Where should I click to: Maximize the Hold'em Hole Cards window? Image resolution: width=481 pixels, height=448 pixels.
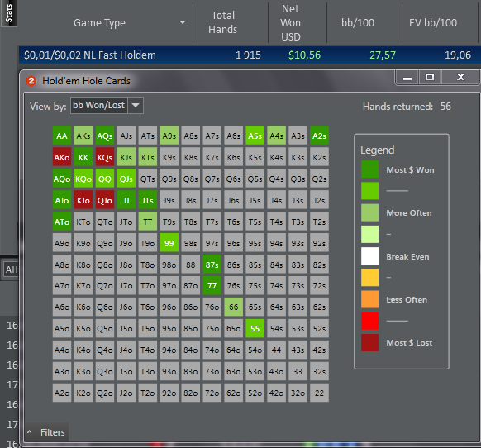pyautogui.click(x=430, y=78)
